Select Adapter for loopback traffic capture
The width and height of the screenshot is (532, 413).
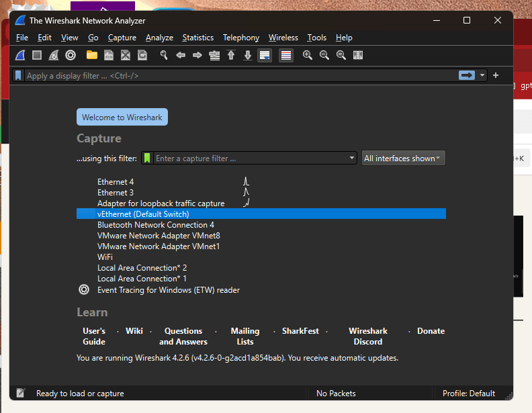coord(261,203)
